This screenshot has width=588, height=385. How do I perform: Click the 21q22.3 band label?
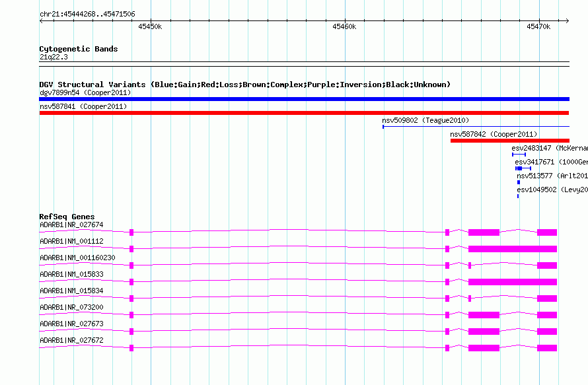point(54,57)
